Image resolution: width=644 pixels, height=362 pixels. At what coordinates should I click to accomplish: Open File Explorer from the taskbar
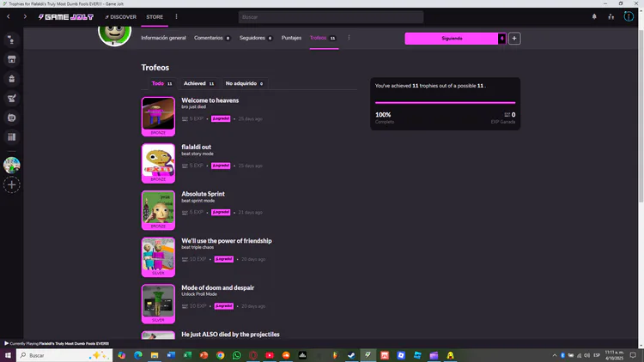pyautogui.click(x=155, y=355)
